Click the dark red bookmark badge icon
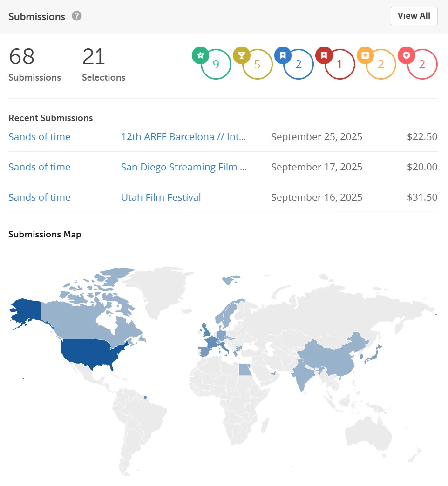448x486 pixels. 324,55
